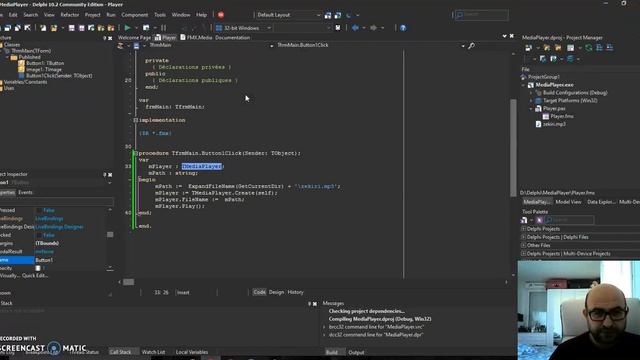
Task: Open the TfrmMain.Button1Click method dropdown
Action: tap(463, 46)
